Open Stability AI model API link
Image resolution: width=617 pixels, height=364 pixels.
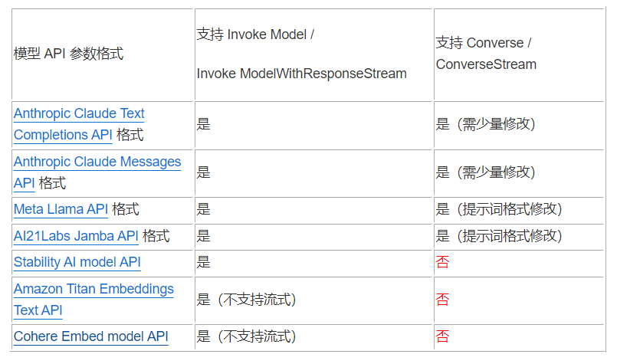pyautogui.click(x=77, y=262)
